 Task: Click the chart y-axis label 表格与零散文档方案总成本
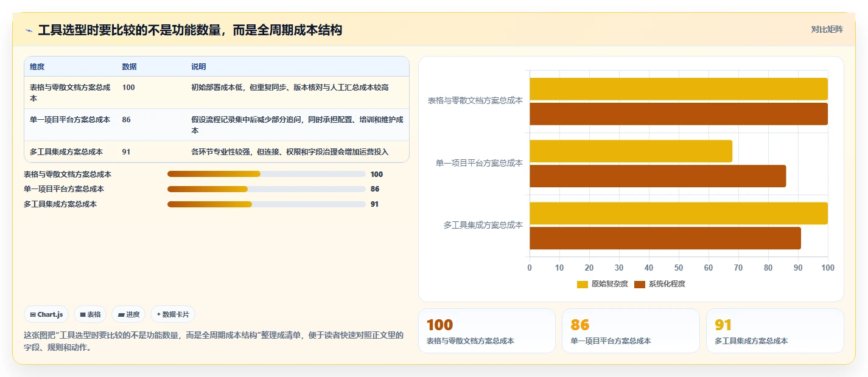pyautogui.click(x=475, y=101)
